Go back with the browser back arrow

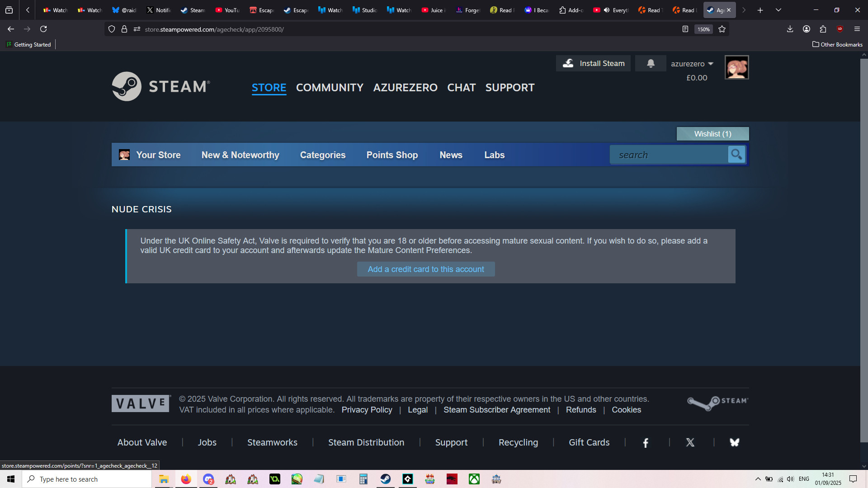(x=11, y=29)
